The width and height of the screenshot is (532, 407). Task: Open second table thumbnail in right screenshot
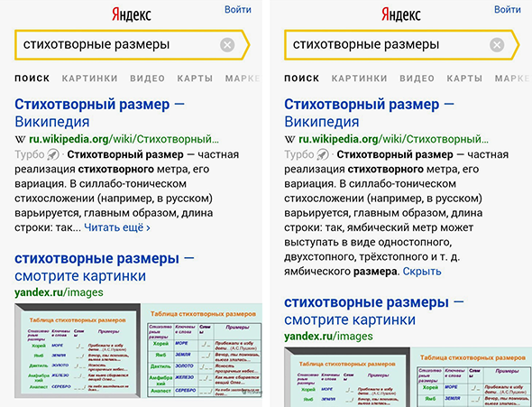click(472, 377)
